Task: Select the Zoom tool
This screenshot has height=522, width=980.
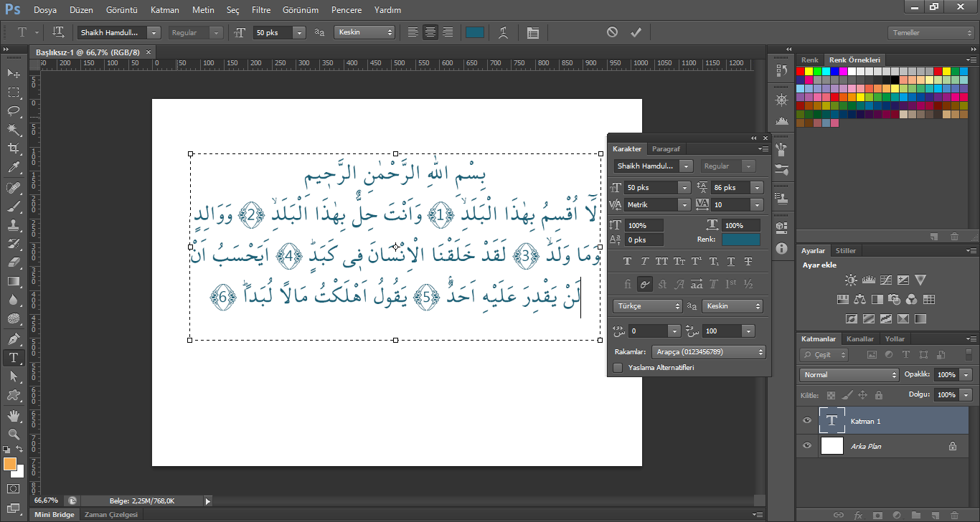Action: pos(14,435)
